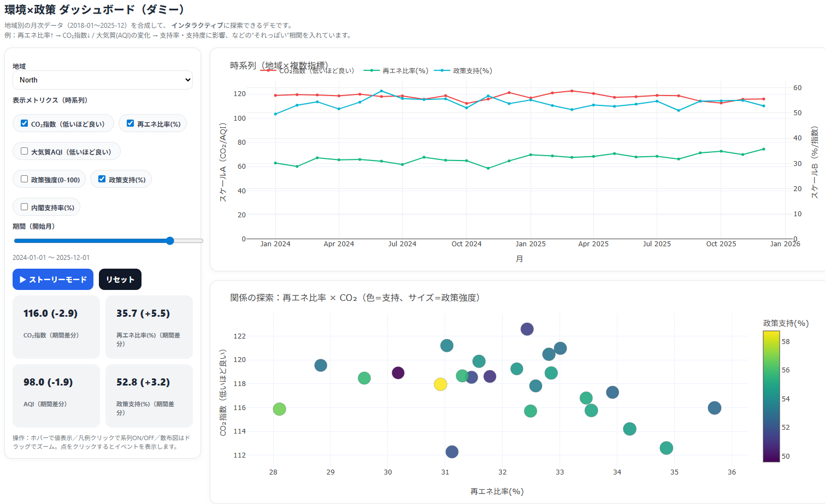Click the 52.8 (+3.2) 政策支持 card
The height and width of the screenshot is (504, 825).
coord(149,396)
